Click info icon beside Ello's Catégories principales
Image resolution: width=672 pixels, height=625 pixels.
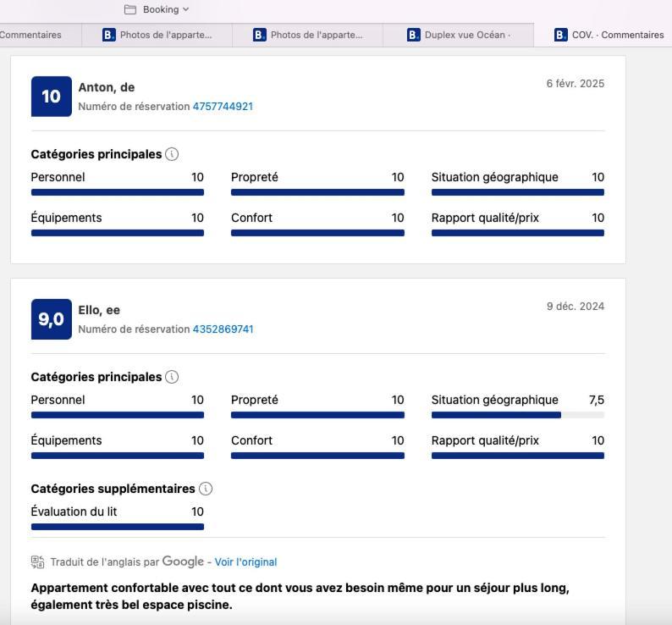172,377
